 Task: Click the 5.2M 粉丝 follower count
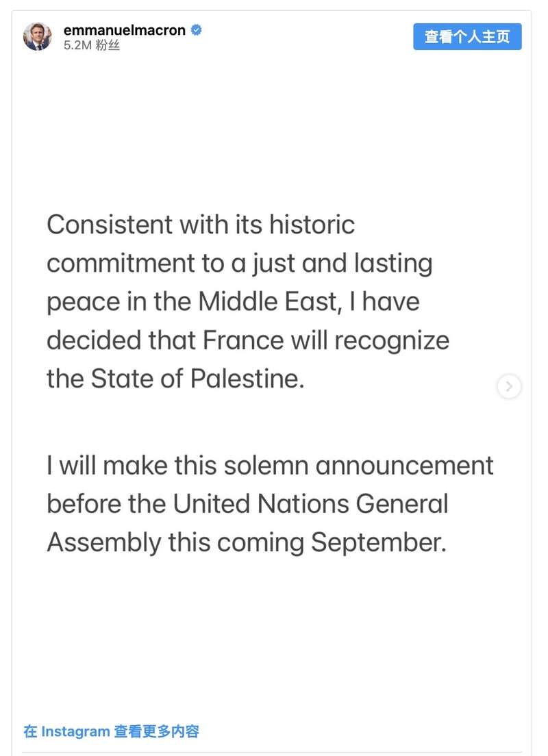pyautogui.click(x=92, y=45)
